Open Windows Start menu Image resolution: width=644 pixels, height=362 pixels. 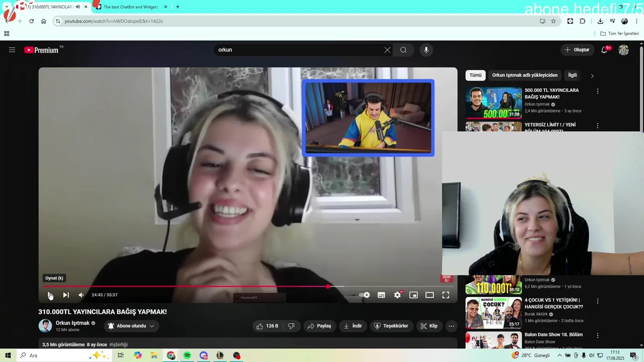8,355
